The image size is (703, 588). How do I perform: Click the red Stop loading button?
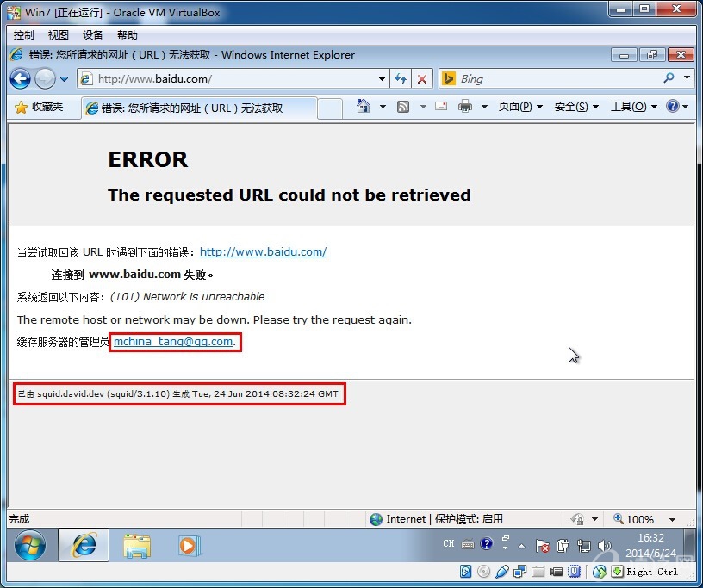pos(421,79)
